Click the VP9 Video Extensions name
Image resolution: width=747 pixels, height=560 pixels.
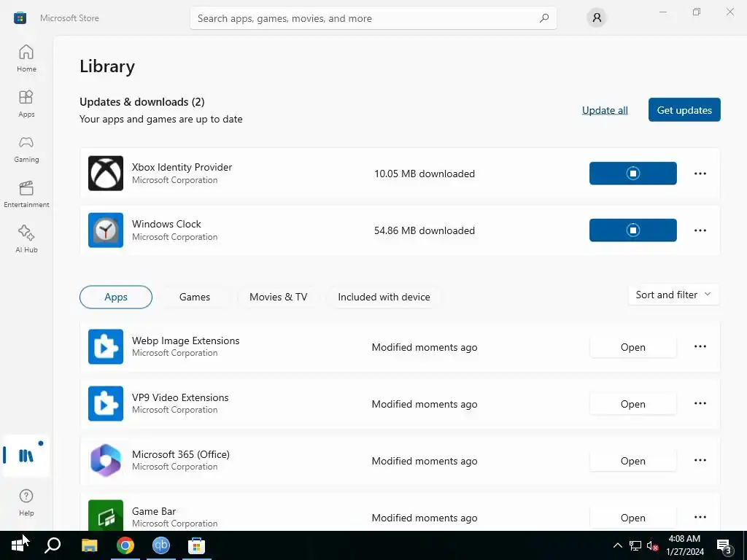[x=180, y=397]
